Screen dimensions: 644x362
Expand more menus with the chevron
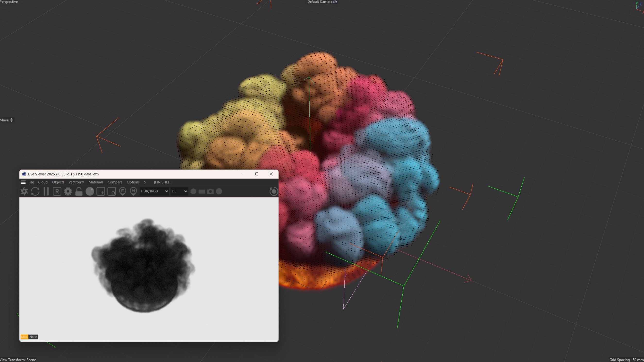coord(145,182)
